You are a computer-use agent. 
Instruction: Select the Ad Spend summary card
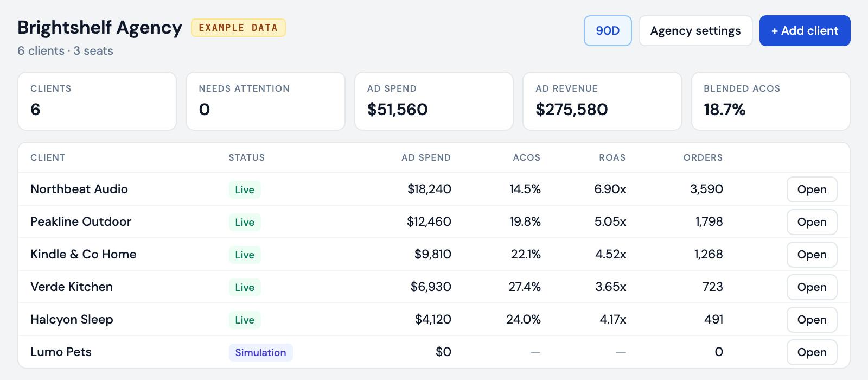coord(434,102)
